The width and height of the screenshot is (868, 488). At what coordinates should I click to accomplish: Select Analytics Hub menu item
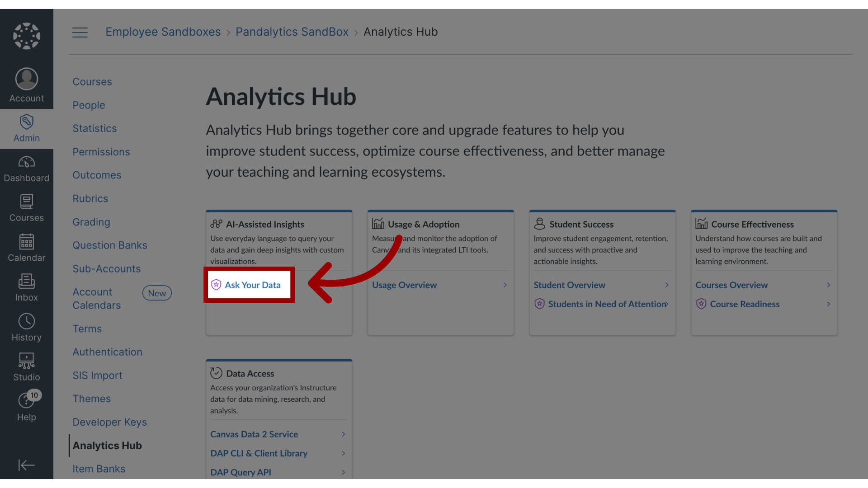coord(107,445)
